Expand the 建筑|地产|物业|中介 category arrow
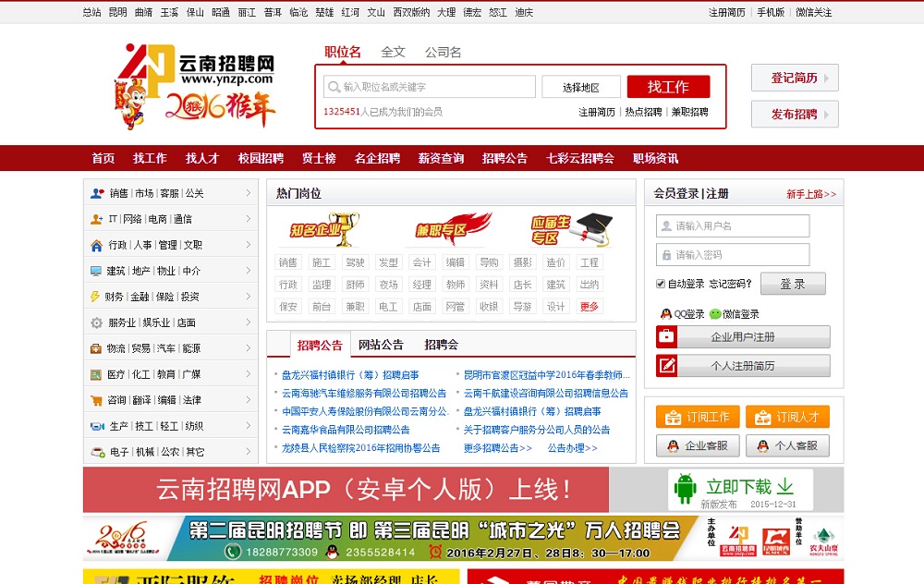 (248, 271)
